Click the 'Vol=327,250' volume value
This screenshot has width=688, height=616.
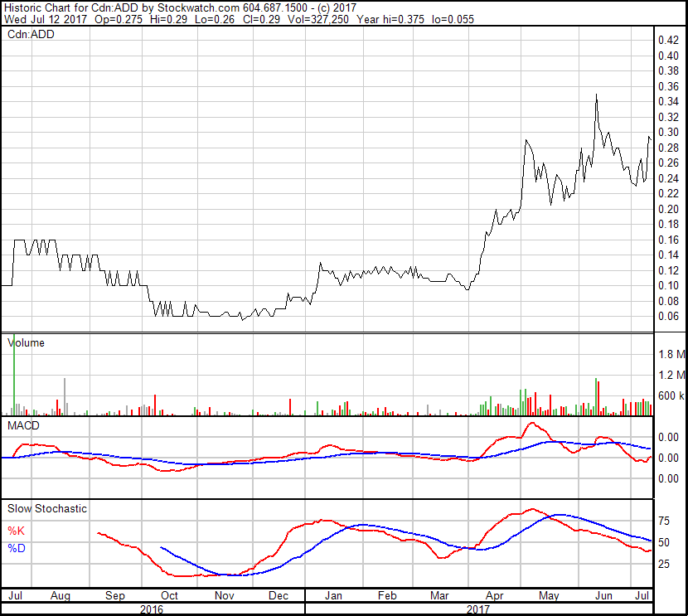coord(318,19)
